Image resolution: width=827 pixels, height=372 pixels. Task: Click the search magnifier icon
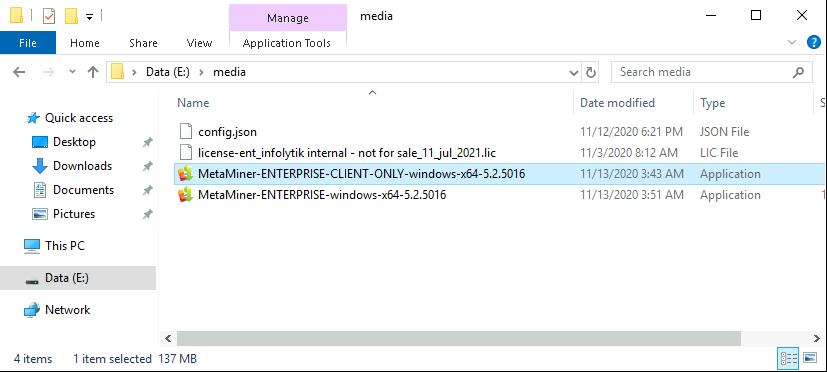[x=799, y=72]
